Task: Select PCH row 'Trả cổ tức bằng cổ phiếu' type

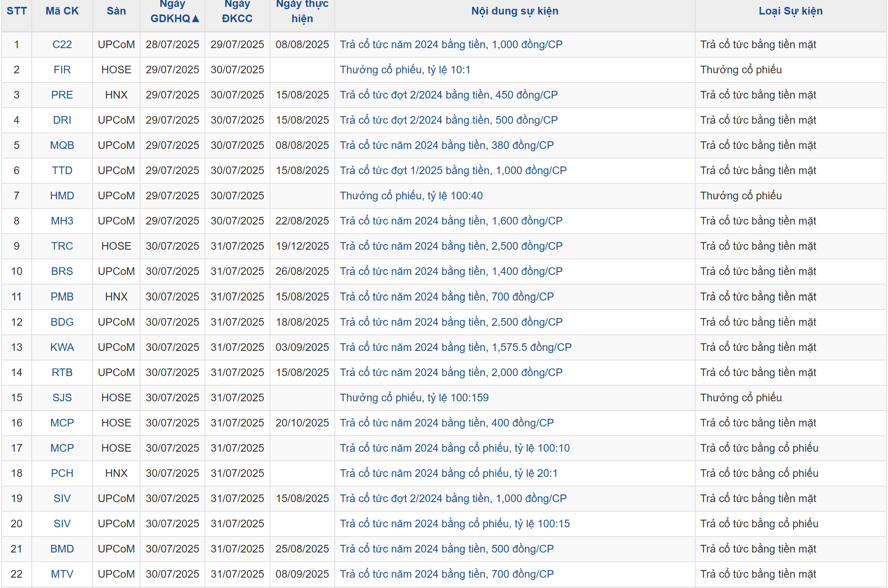Action: coord(759,473)
